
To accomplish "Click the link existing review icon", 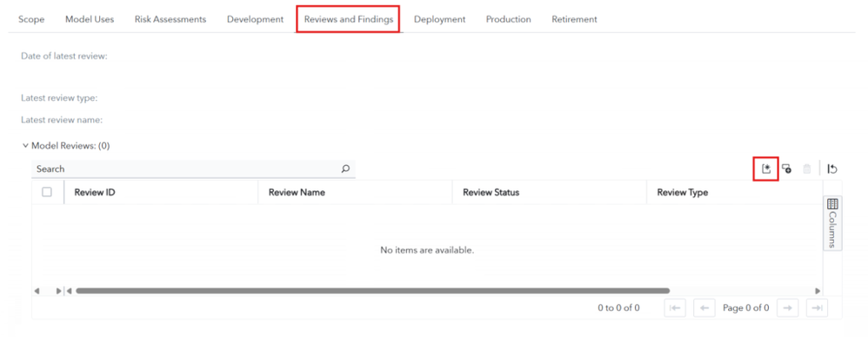I will 786,169.
